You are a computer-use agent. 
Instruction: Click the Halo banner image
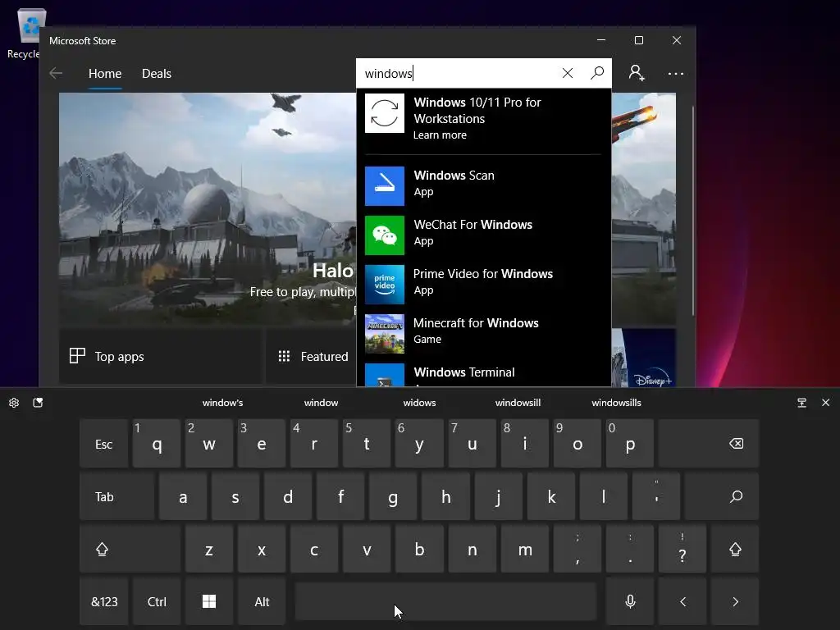208,209
